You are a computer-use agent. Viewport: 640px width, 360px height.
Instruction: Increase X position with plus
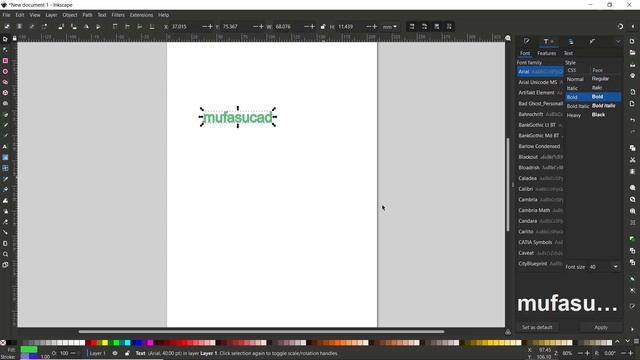[x=210, y=27]
